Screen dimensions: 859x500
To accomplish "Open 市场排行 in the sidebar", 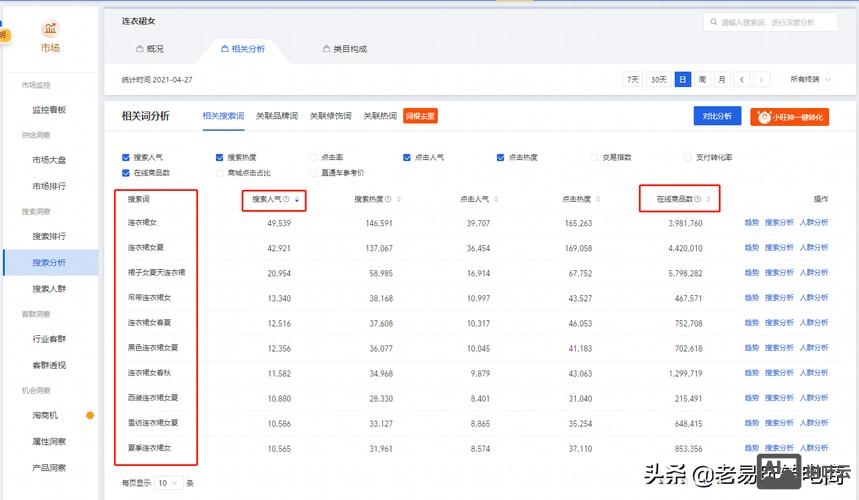I will click(49, 186).
